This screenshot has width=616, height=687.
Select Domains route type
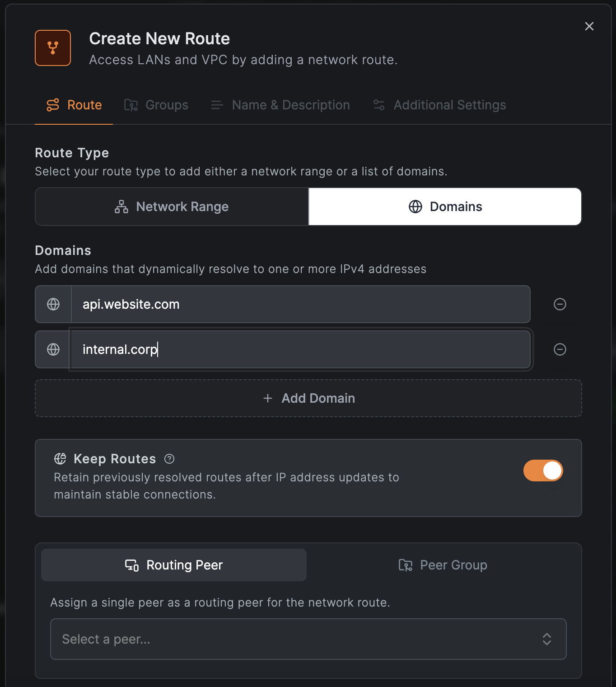coord(445,207)
